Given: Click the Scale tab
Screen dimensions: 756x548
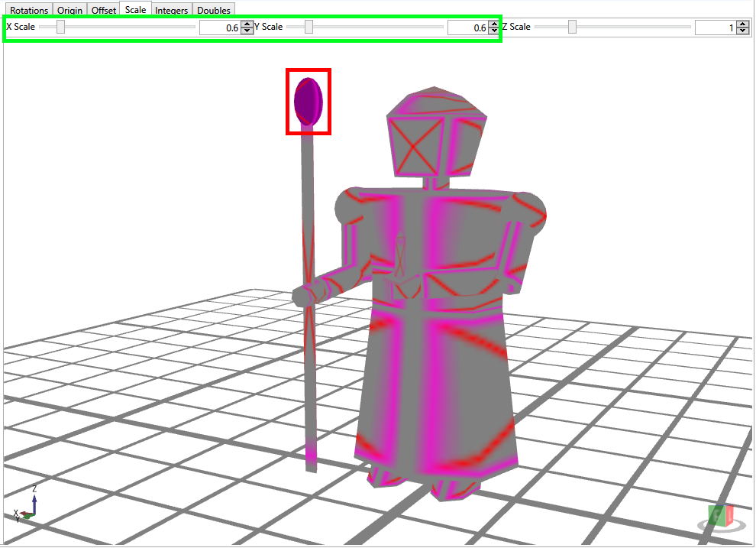Looking at the screenshot, I should pos(135,10).
